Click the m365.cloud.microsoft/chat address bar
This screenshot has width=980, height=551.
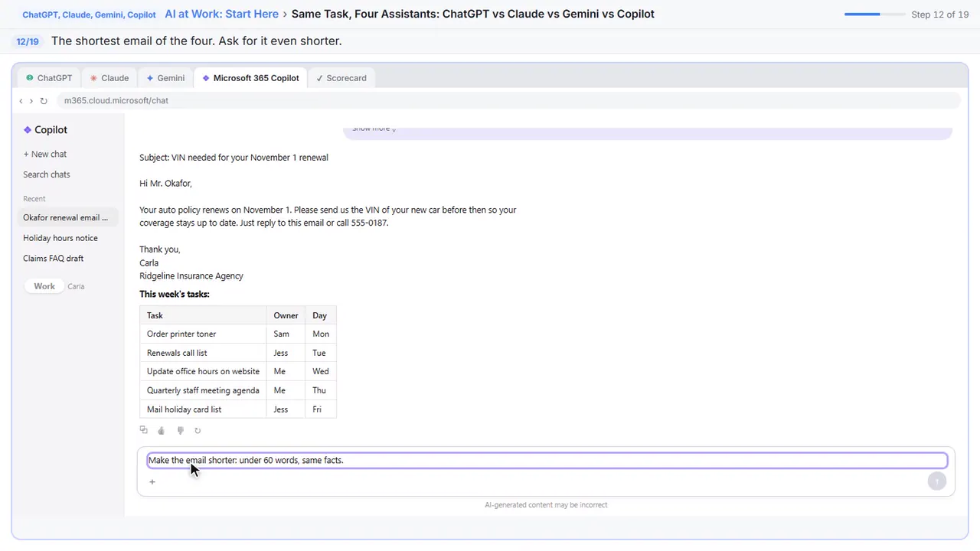click(508, 101)
